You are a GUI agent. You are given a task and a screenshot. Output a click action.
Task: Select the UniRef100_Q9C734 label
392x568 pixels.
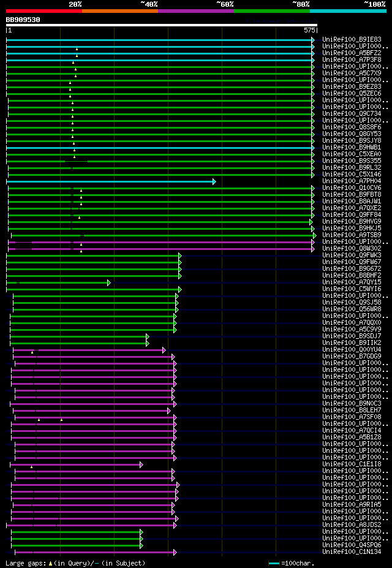(x=352, y=113)
